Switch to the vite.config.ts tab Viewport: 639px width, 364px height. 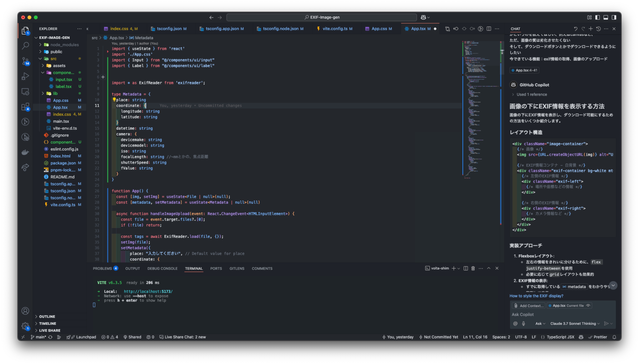pos(335,29)
